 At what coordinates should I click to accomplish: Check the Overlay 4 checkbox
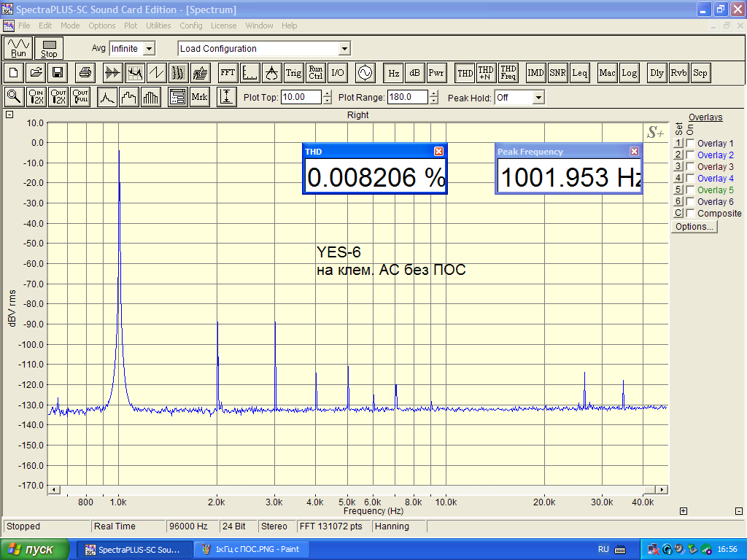[690, 178]
